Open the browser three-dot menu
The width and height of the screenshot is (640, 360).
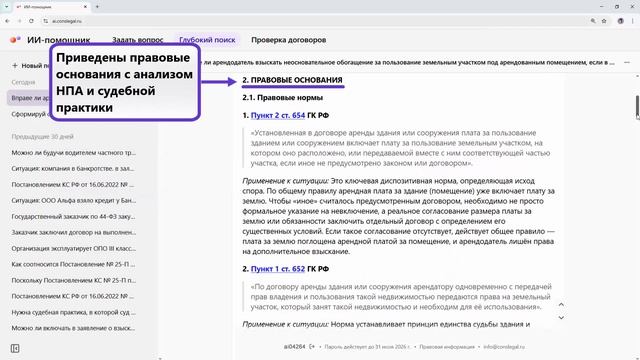tap(633, 21)
